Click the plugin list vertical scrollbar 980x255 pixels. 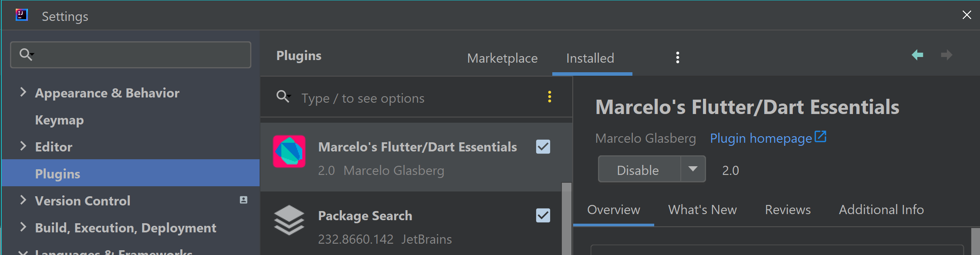tap(566, 218)
